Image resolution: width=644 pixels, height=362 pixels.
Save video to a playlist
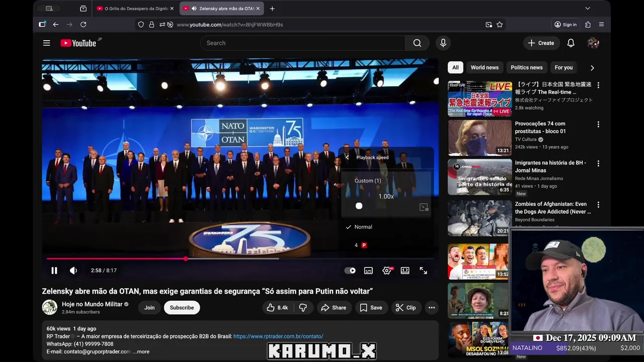(371, 308)
